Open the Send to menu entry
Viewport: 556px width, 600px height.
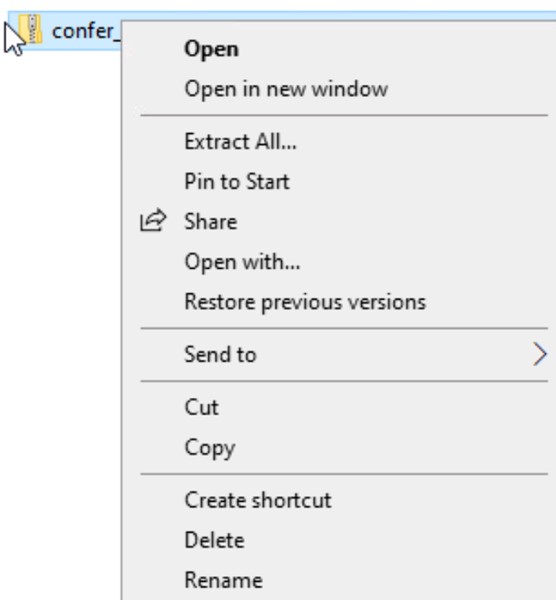pyautogui.click(x=220, y=354)
